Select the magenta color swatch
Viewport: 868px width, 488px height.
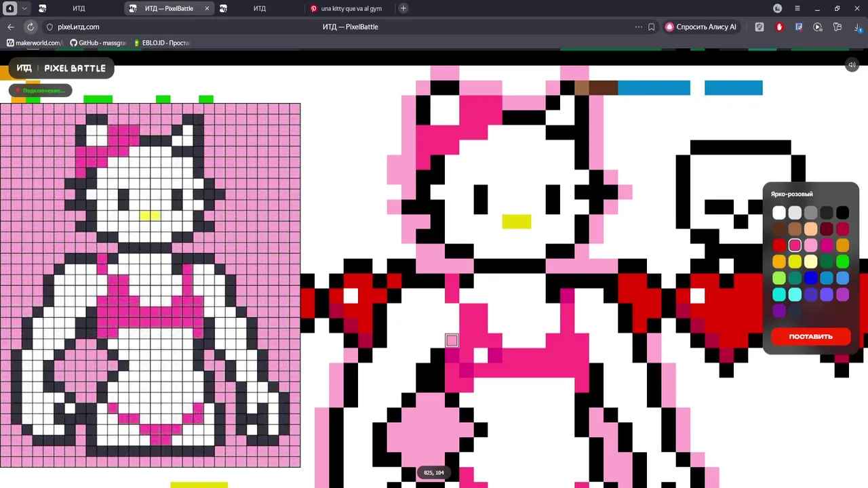pos(827,245)
